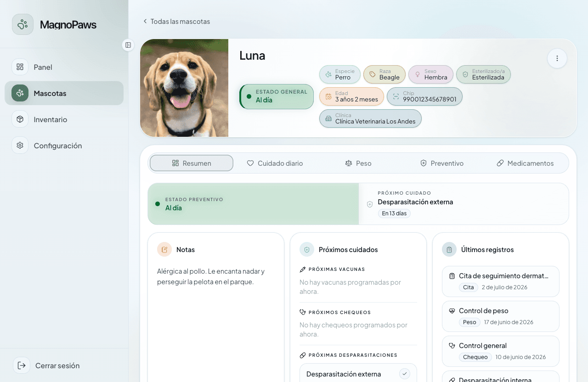Image resolution: width=588 pixels, height=382 pixels.
Task: Click the heart icon on Control de peso record
Action: pos(452,311)
